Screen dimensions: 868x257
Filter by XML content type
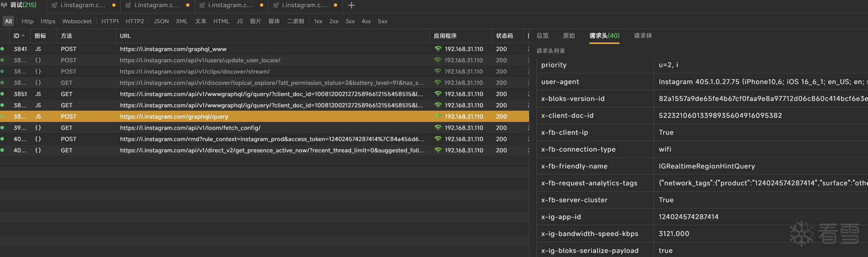click(182, 21)
